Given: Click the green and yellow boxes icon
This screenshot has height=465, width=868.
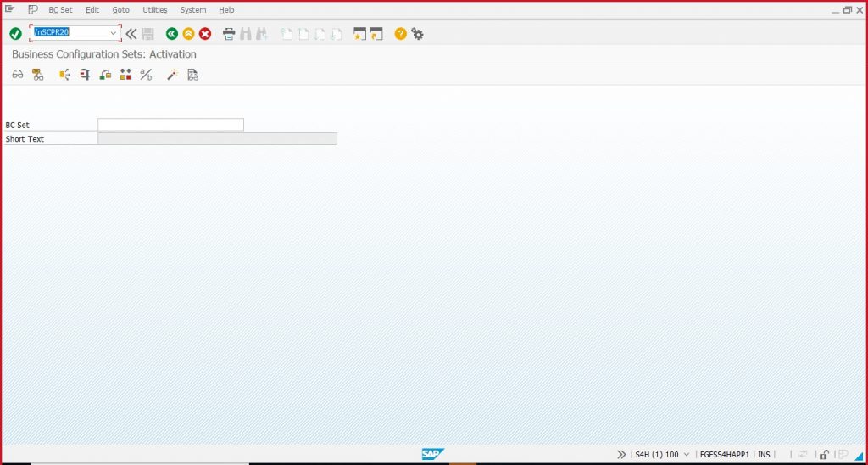Looking at the screenshot, I should (x=105, y=75).
